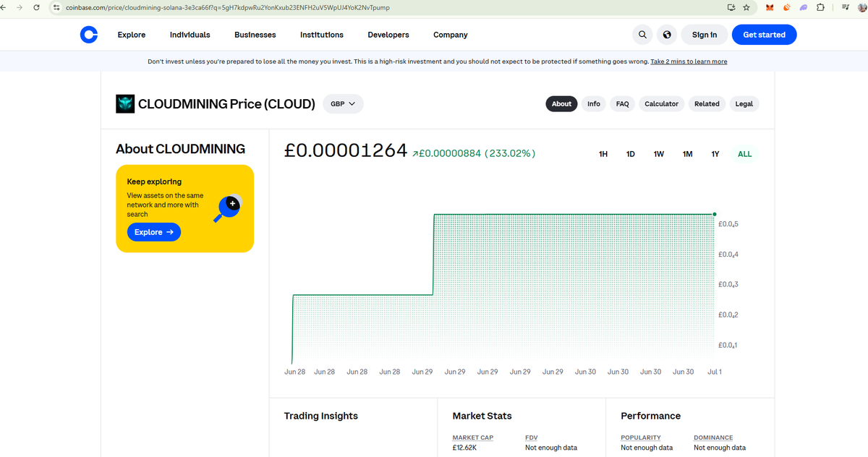Jump to the FAQ section tab

622,103
